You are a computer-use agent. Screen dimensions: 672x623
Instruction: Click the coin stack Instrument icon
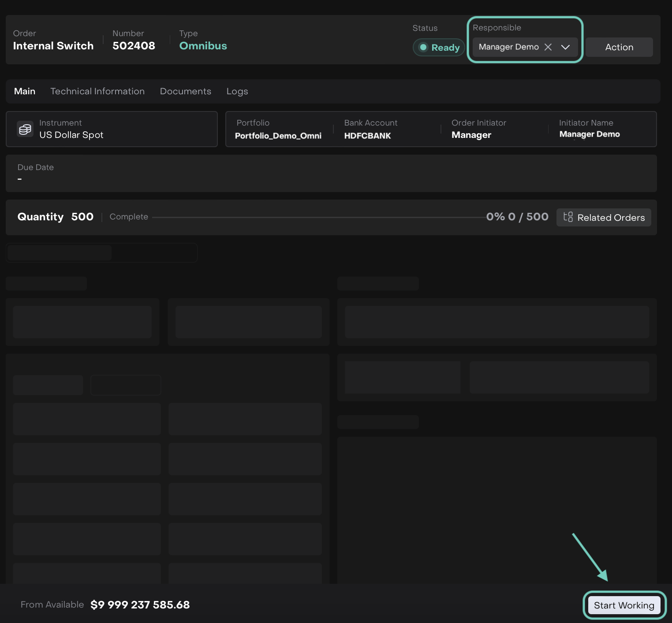tap(25, 129)
